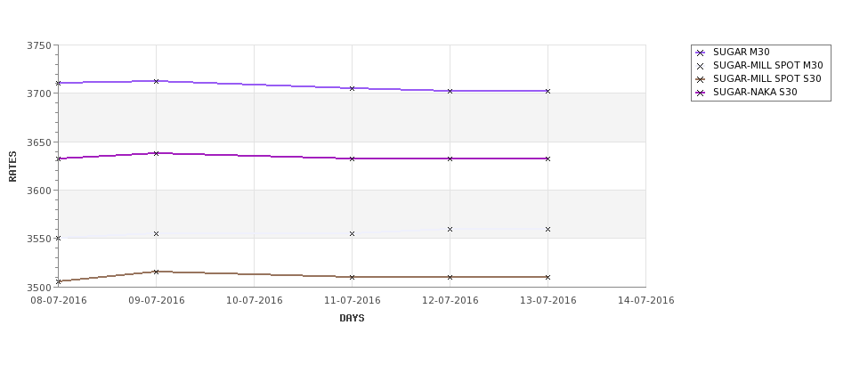This screenshot has width=868, height=382.
Task: Click SUGAR-MILL SPOT M30 point on 09-07-2016
Action: pyautogui.click(x=156, y=234)
